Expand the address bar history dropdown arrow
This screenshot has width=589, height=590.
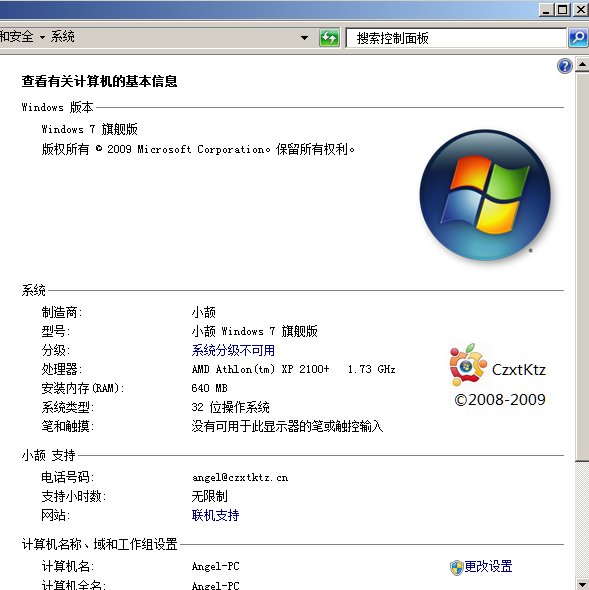tap(304, 38)
